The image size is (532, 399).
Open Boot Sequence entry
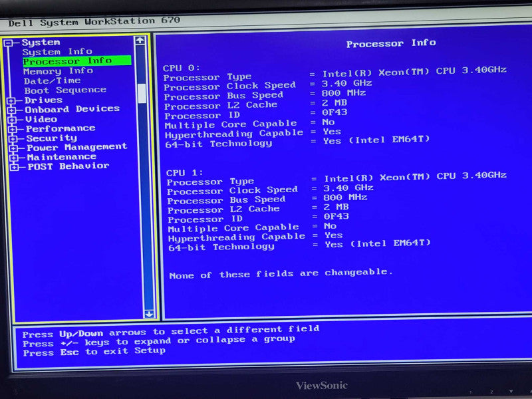coord(65,90)
